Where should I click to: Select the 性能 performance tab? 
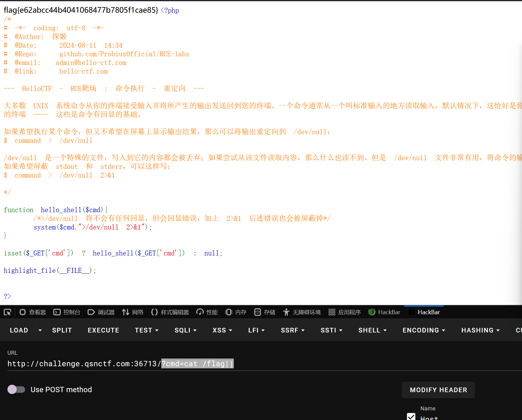tap(207, 312)
